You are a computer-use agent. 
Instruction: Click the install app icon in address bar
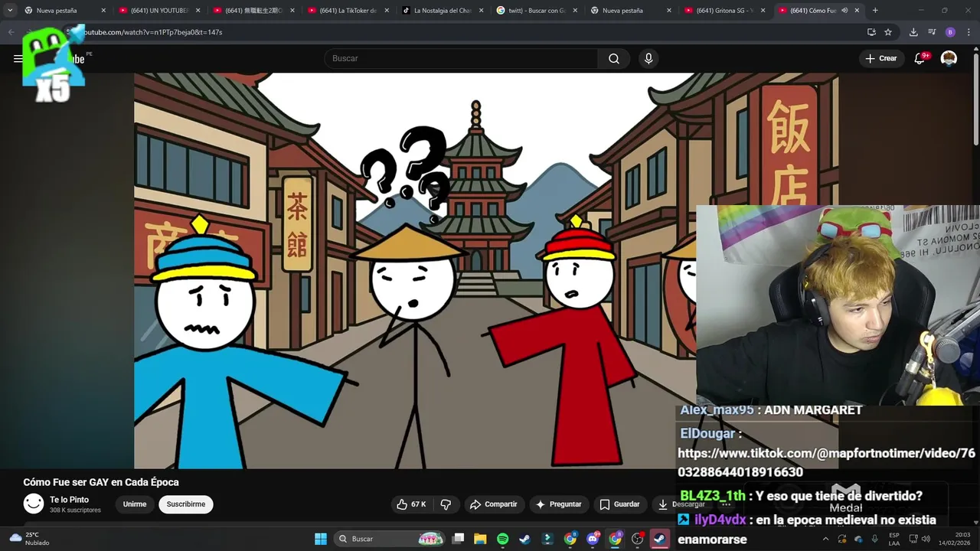871,32
